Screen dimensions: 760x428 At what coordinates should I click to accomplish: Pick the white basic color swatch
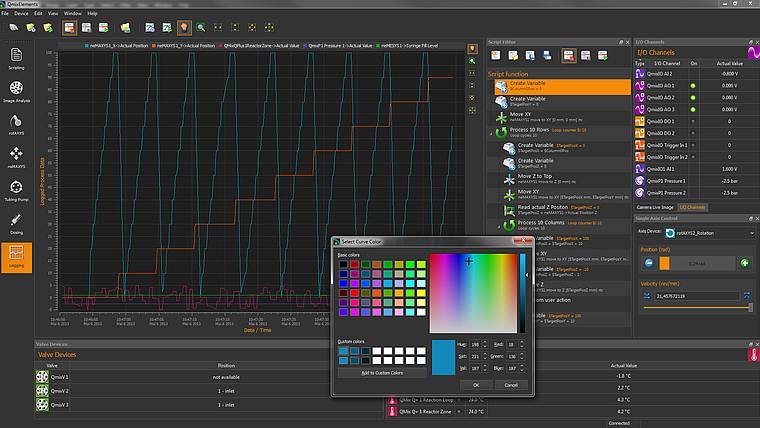point(421,312)
